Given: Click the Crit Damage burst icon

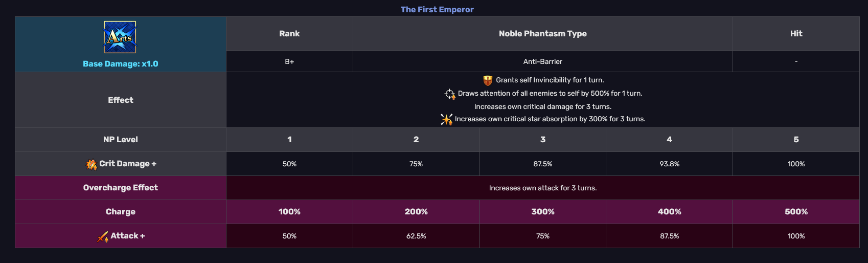Looking at the screenshot, I should (x=92, y=164).
